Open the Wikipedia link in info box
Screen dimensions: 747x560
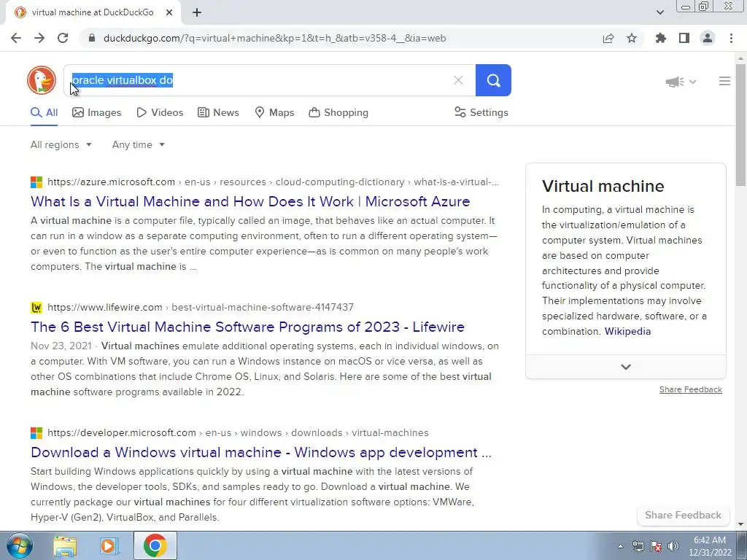point(627,331)
